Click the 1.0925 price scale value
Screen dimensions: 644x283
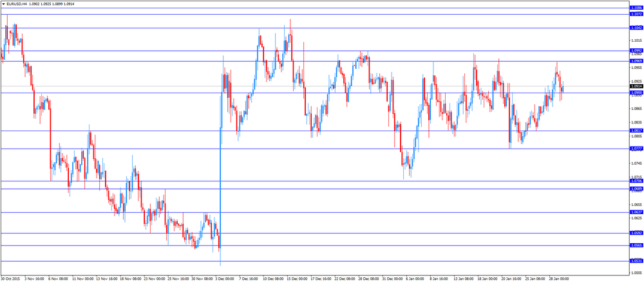(x=636, y=81)
